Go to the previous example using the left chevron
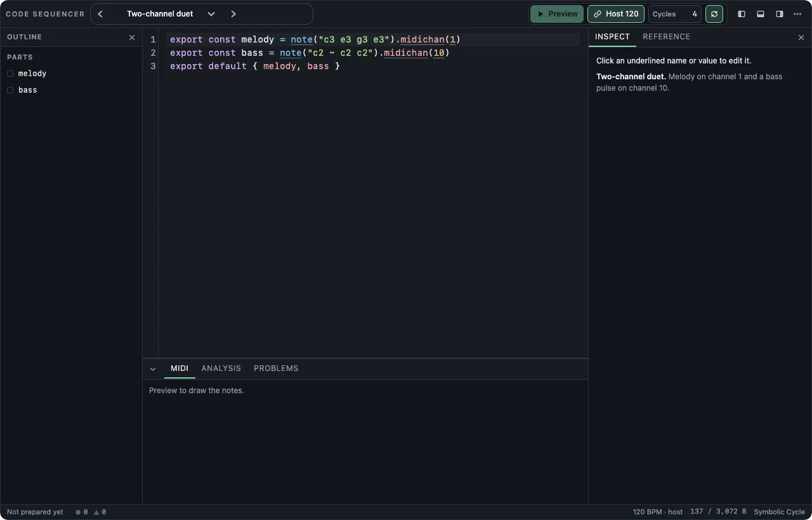The image size is (812, 520). [100, 14]
